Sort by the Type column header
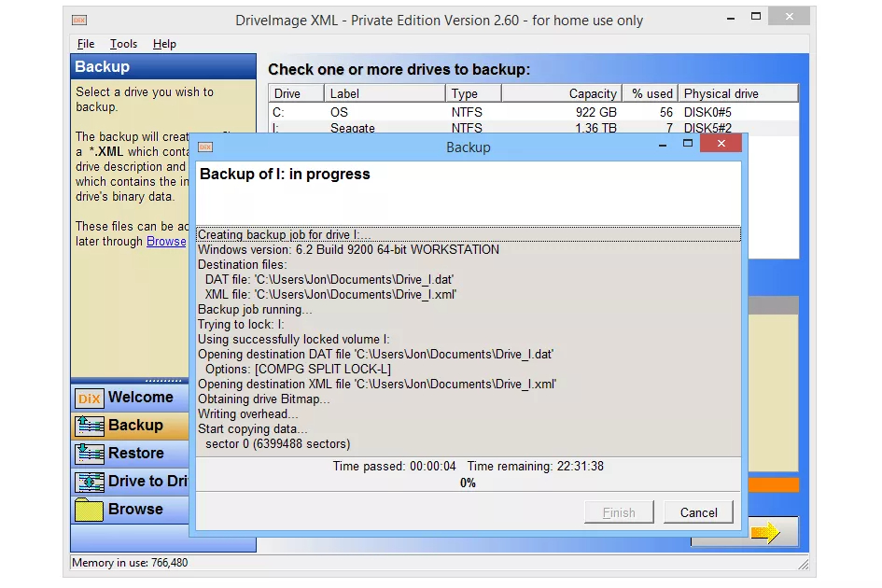 [473, 93]
